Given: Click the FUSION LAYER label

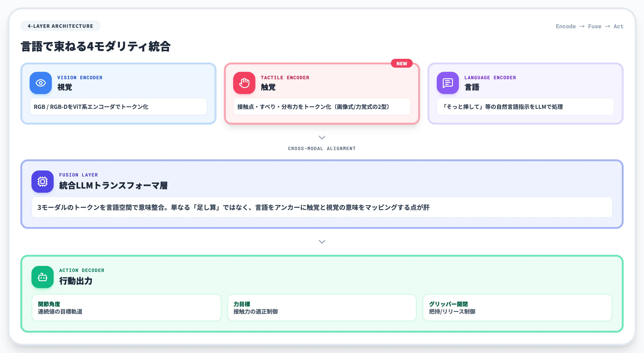Looking at the screenshot, I should pos(78,175).
